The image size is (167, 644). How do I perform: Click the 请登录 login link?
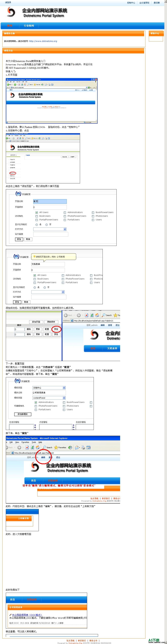coord(8,2)
